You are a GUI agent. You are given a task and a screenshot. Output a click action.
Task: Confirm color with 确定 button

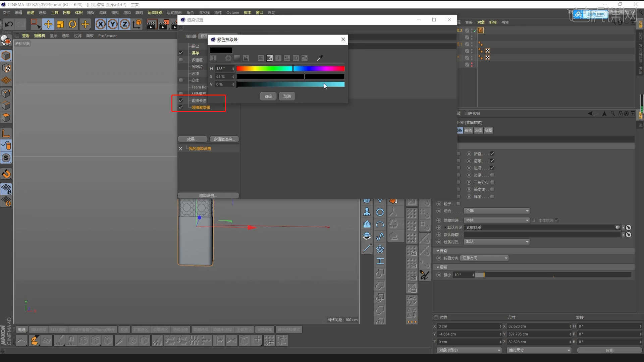[268, 96]
